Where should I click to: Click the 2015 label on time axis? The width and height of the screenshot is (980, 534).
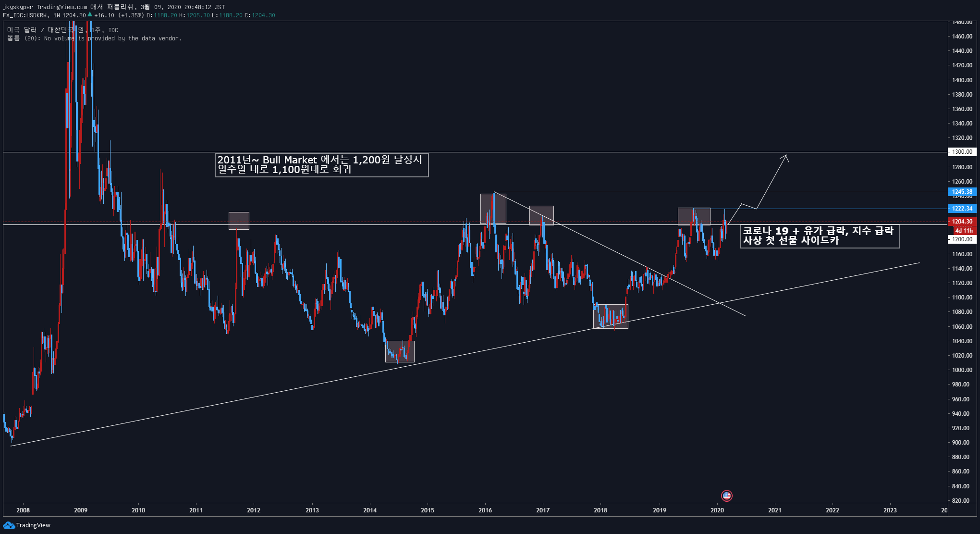[x=427, y=510]
